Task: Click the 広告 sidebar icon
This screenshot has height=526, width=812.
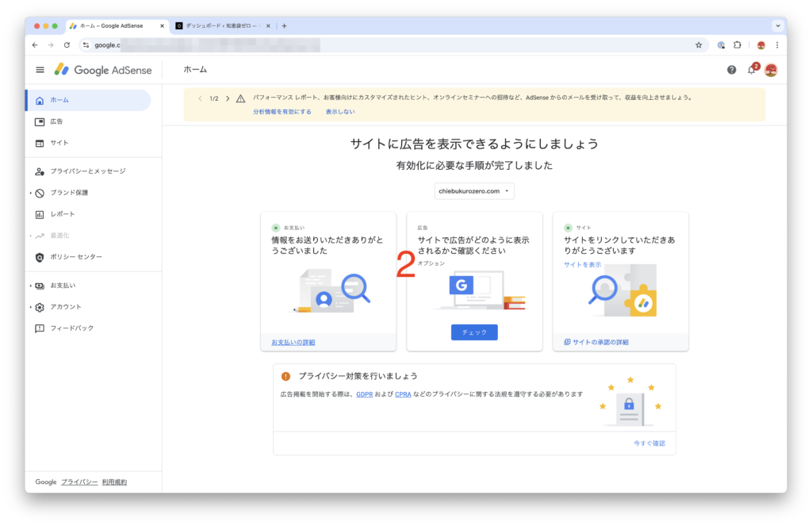Action: point(40,122)
